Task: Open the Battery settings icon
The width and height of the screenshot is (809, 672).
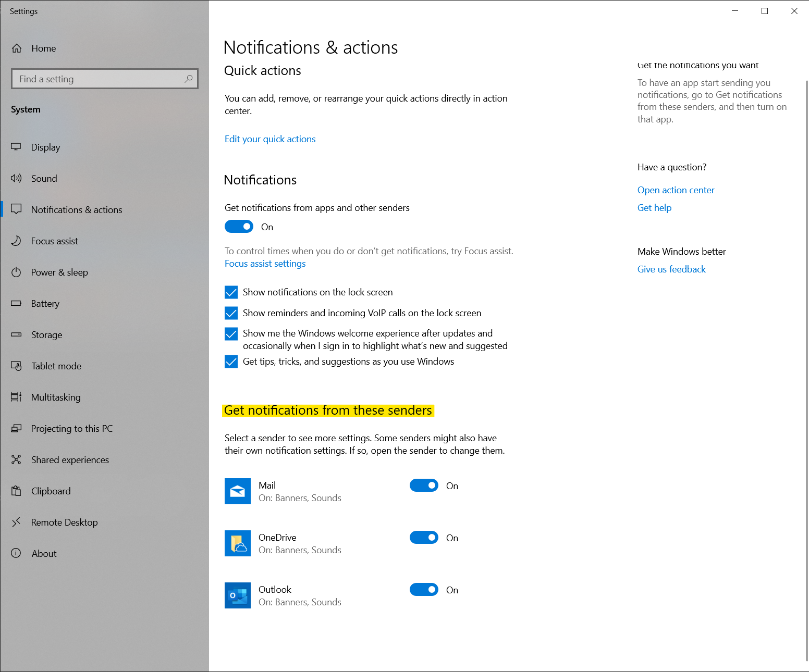Action: [x=16, y=303]
